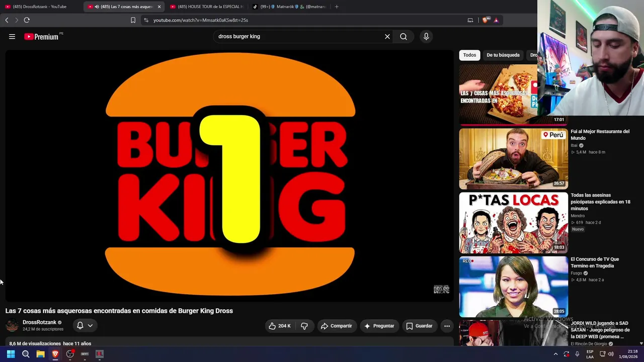Select the 'De tu búsqueda' filter chip
This screenshot has width=644, height=362.
(x=503, y=55)
